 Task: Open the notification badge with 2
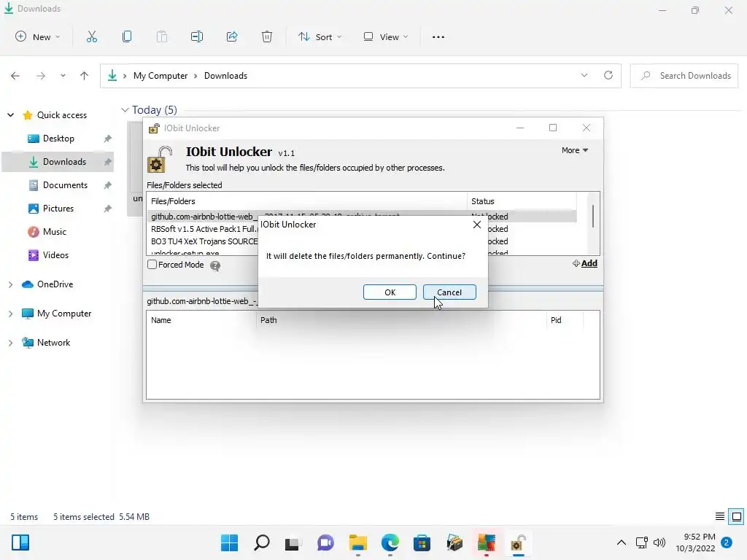pos(727,542)
